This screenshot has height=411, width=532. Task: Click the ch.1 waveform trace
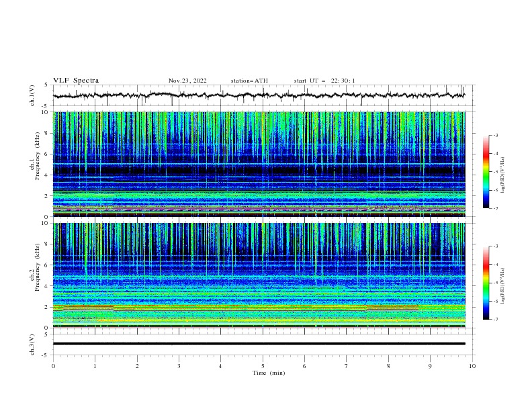coord(259,95)
